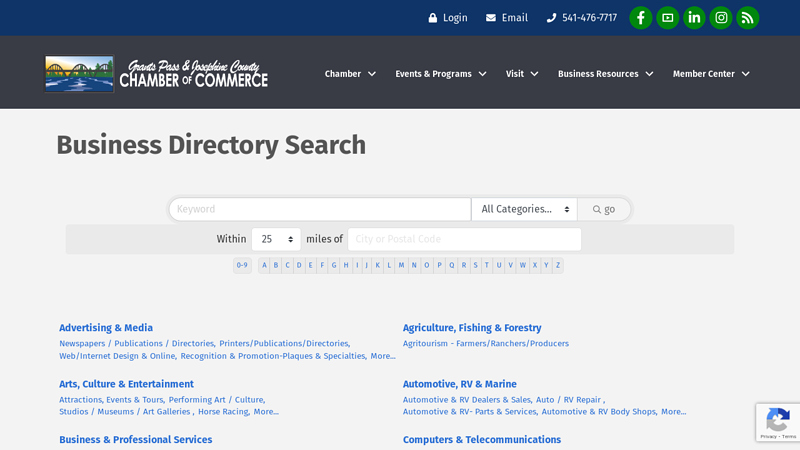Open the Facebook social icon
Viewport: 800px width, 450px height.
[x=640, y=18]
